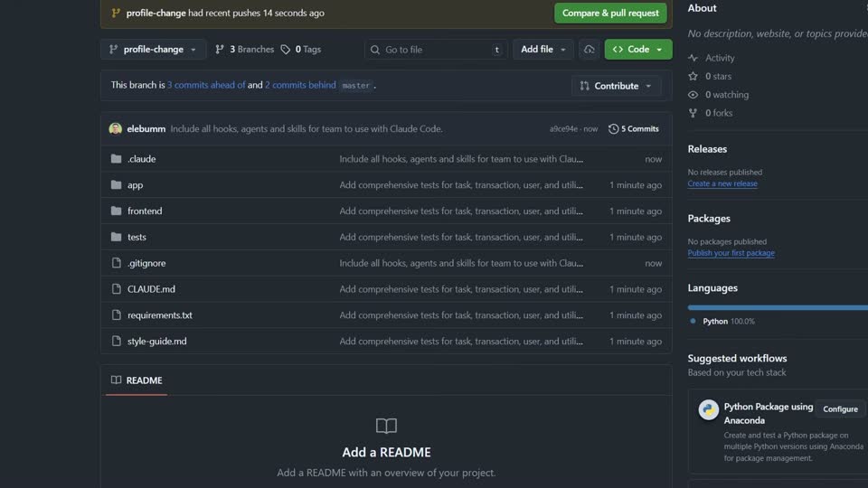
Task: Open the elebumm author name link
Action: [x=146, y=128]
